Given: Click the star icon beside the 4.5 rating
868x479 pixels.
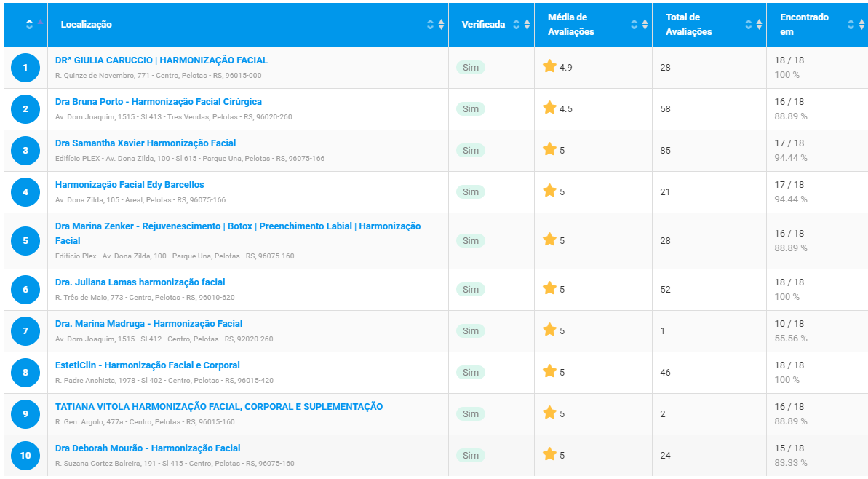Looking at the screenshot, I should (550, 108).
